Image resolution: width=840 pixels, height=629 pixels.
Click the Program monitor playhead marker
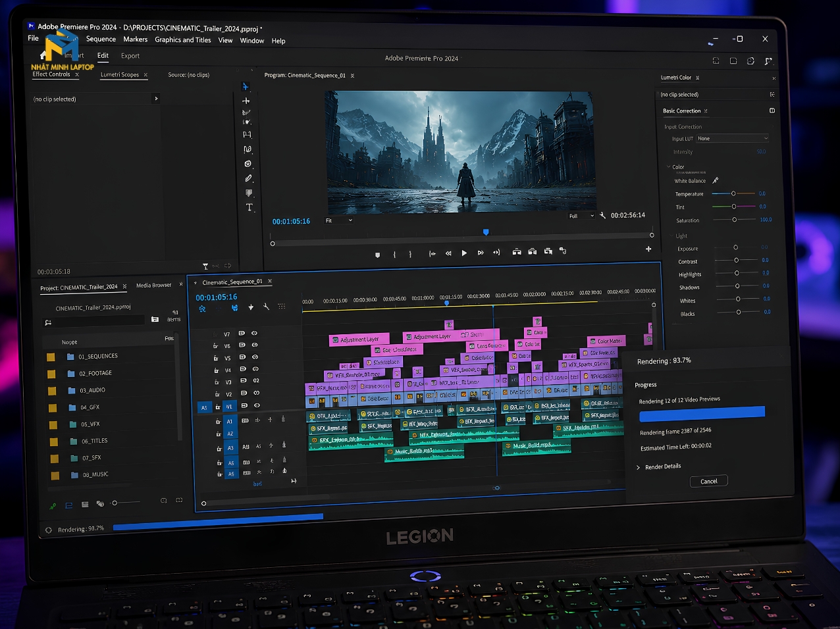pos(486,232)
